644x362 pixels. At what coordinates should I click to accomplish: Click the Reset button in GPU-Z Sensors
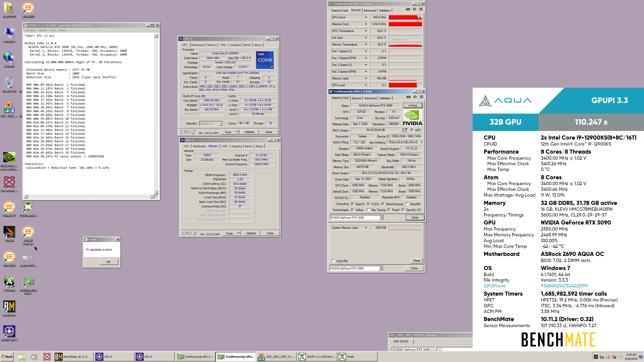tap(417, 261)
